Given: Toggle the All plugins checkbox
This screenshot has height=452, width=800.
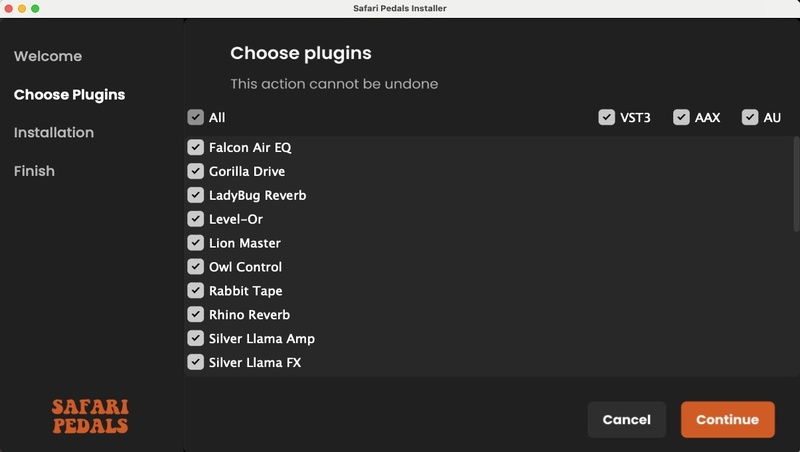Looking at the screenshot, I should tap(196, 118).
